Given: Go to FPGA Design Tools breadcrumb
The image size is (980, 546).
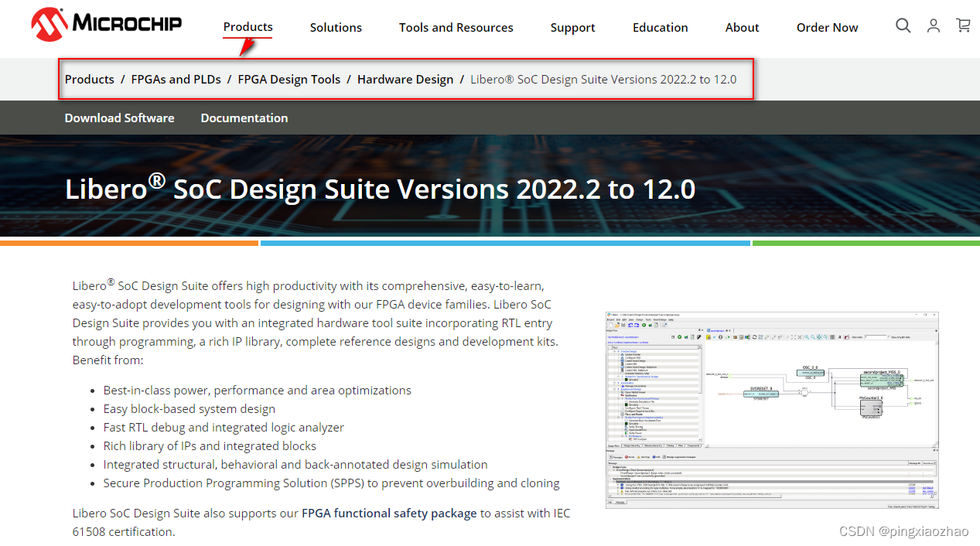Looking at the screenshot, I should click(x=289, y=79).
